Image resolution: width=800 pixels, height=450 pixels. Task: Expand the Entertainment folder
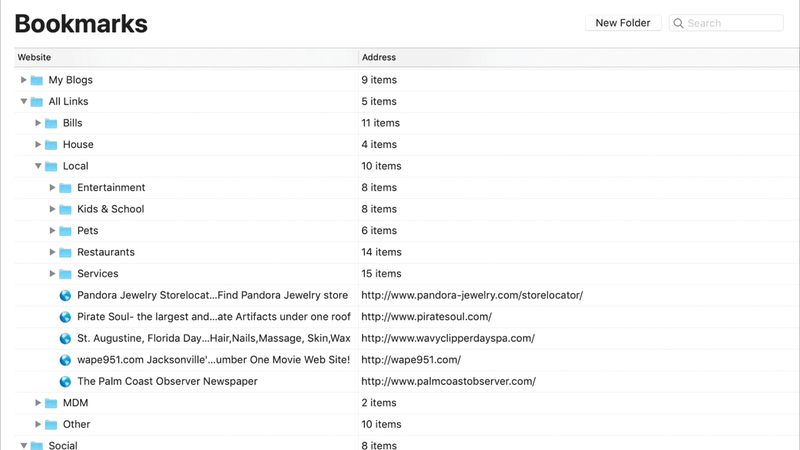pos(52,188)
